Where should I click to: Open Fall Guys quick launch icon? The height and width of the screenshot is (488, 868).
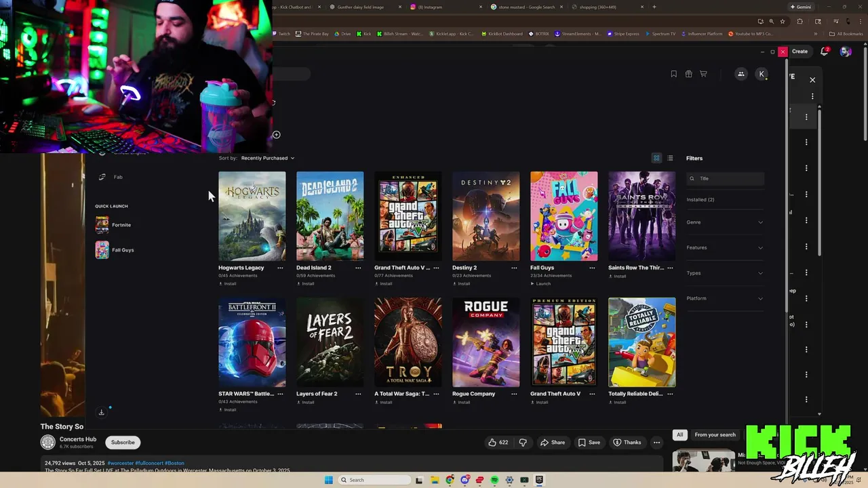pos(102,249)
